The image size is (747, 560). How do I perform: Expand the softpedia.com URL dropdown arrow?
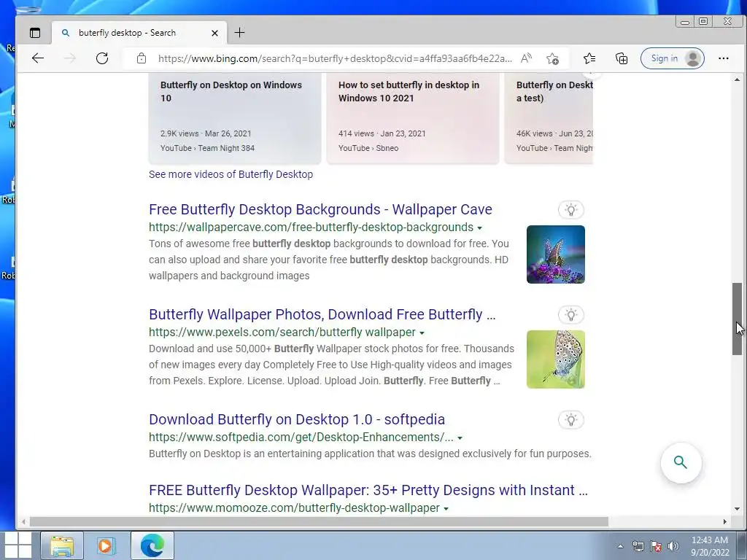click(x=460, y=438)
